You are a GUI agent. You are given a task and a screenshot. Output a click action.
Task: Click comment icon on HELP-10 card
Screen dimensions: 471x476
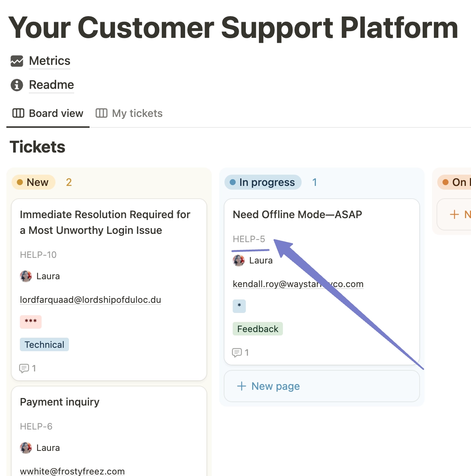[x=24, y=368]
